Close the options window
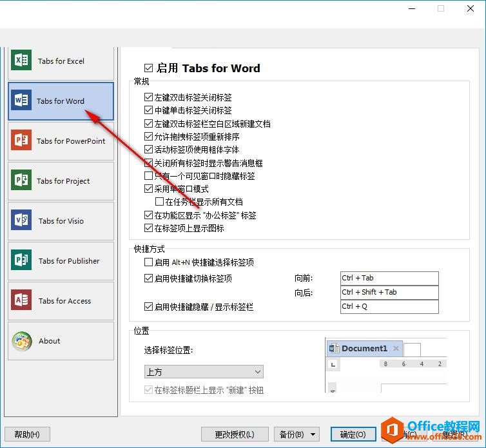The width and height of the screenshot is (486, 448). coord(470,8)
